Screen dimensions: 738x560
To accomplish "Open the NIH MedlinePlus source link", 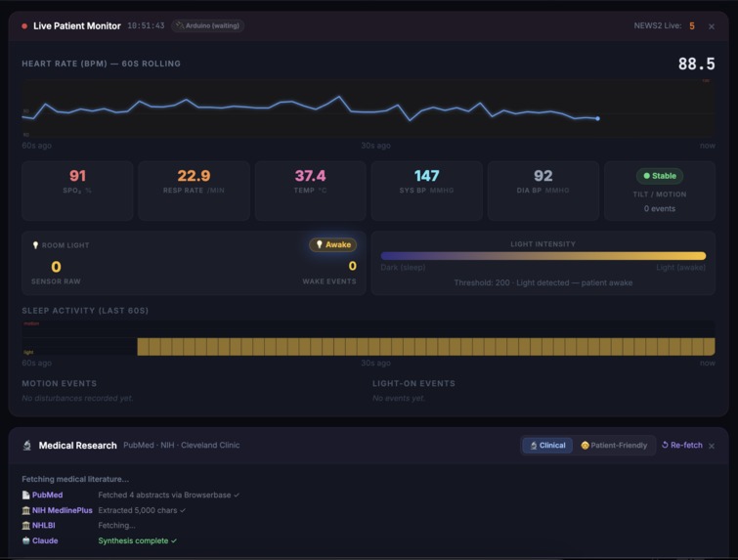I will 63,510.
